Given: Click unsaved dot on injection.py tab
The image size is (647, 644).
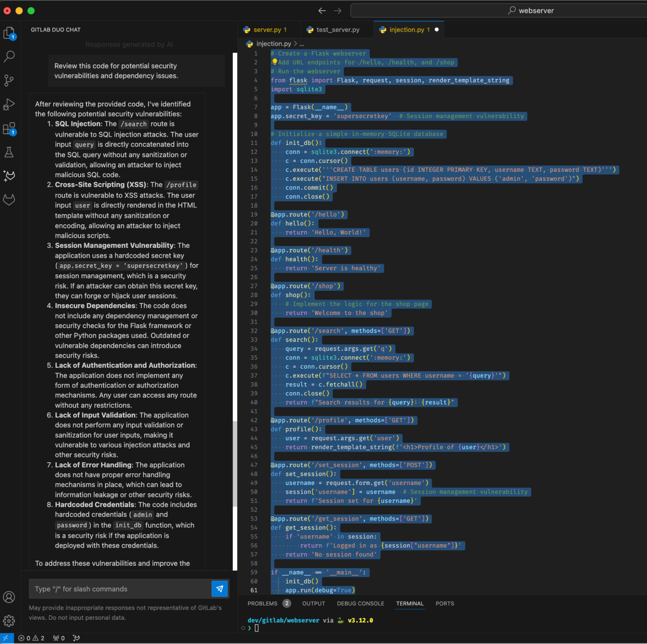Looking at the screenshot, I should tap(436, 29).
